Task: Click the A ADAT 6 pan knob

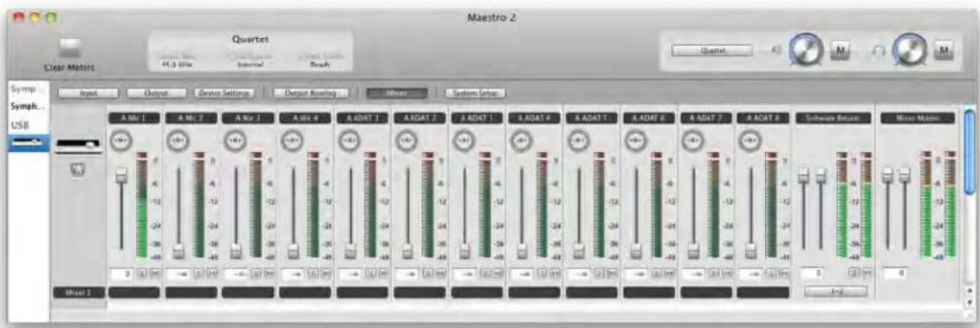Action: (636, 140)
